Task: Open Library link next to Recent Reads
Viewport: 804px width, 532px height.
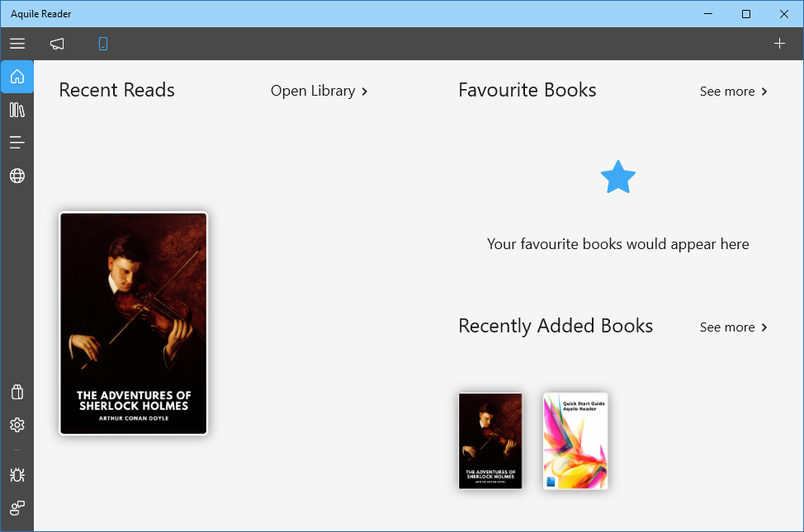Action: (x=319, y=92)
